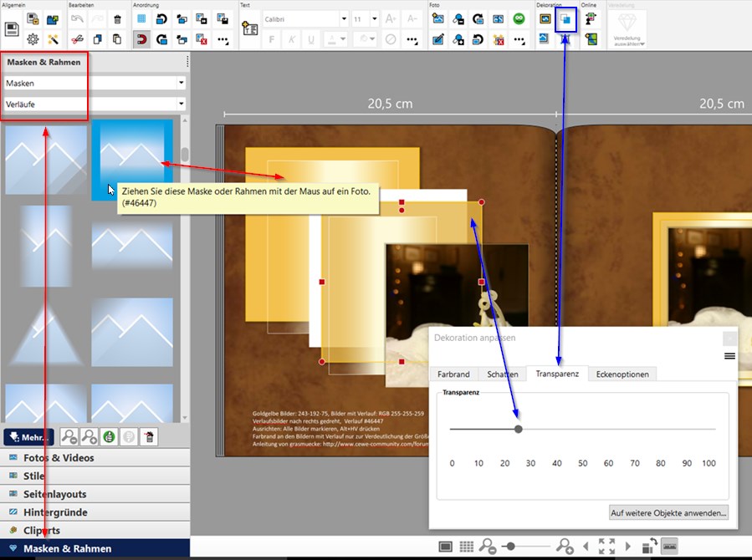Toggle the magnet snap tool
The width and height of the screenshot is (752, 560).
(x=141, y=38)
